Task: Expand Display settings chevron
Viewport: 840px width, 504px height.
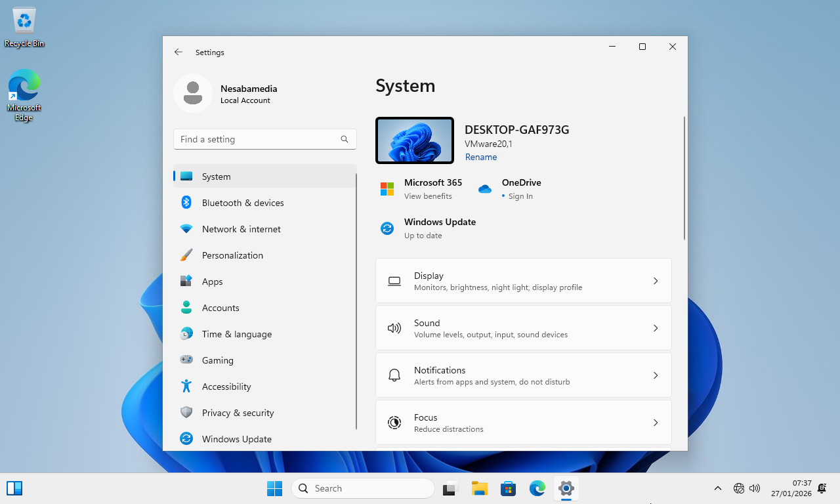Action: pos(655,281)
